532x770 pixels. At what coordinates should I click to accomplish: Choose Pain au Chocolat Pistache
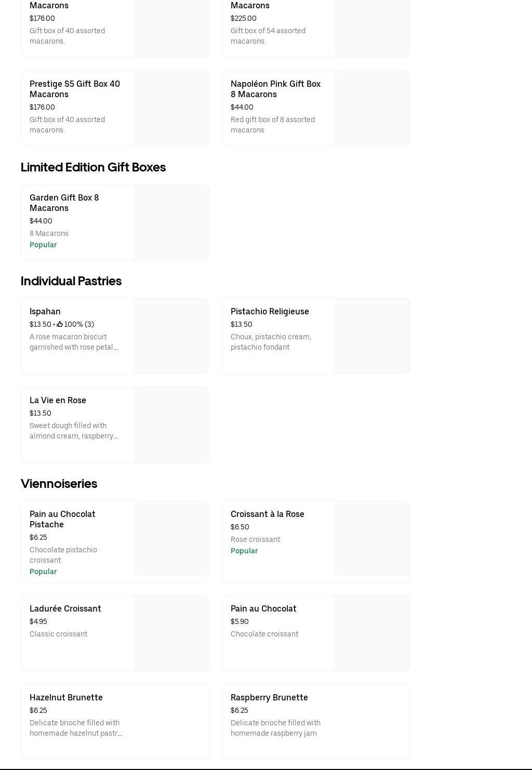pyautogui.click(x=62, y=519)
